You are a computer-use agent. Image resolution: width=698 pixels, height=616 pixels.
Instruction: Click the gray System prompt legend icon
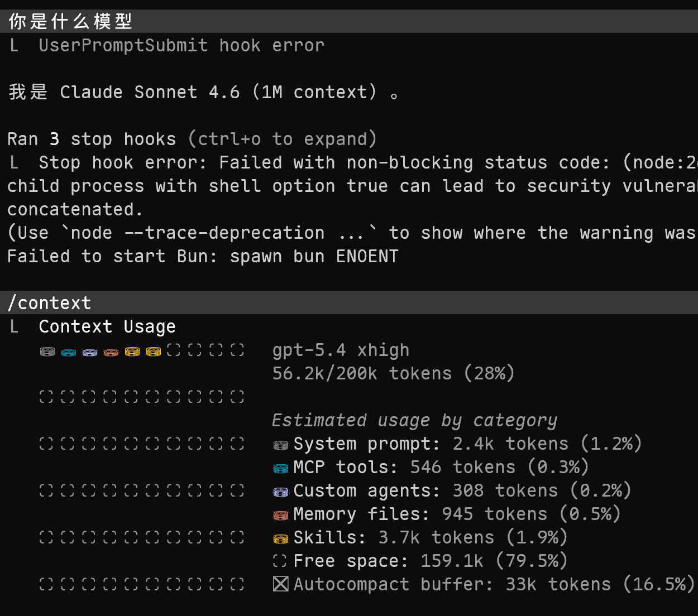coord(280,445)
